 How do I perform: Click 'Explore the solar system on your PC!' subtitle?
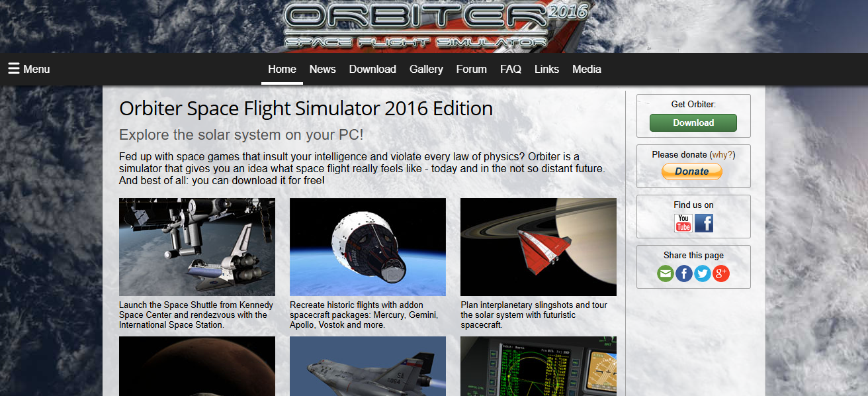click(241, 135)
